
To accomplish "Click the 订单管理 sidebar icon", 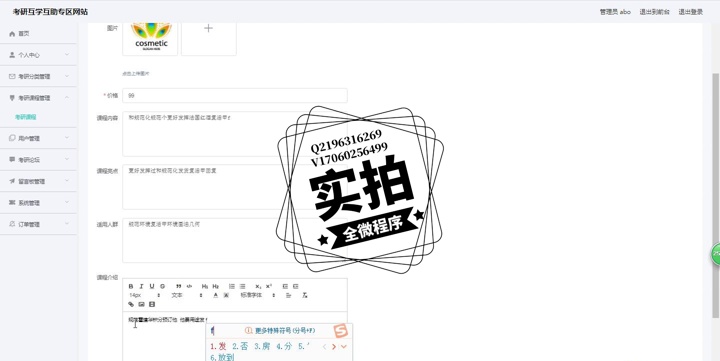I will pos(12,224).
